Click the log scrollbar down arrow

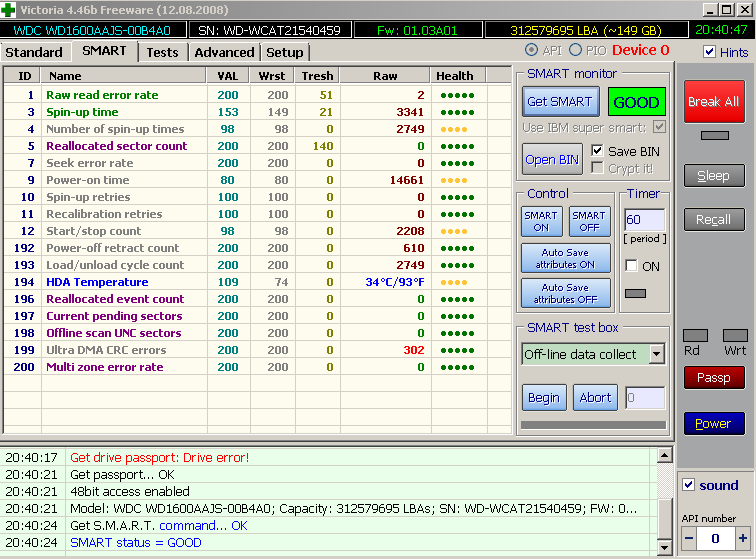pos(664,547)
